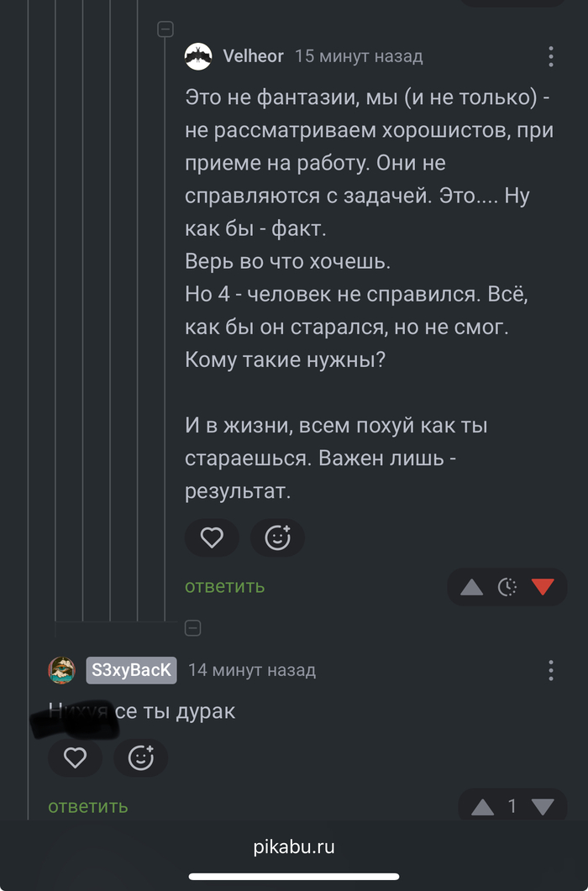
Task: Tap the pikabu.ru address bar
Action: tap(294, 846)
